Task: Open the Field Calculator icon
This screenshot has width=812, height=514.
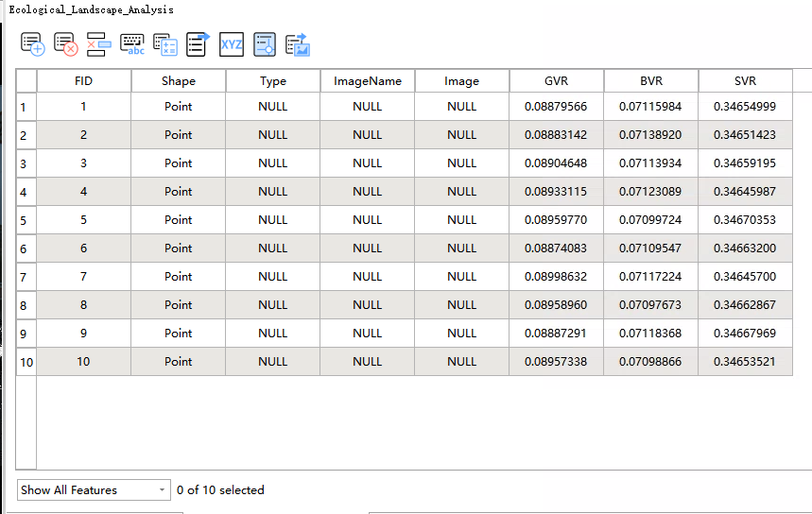Action: 165,44
